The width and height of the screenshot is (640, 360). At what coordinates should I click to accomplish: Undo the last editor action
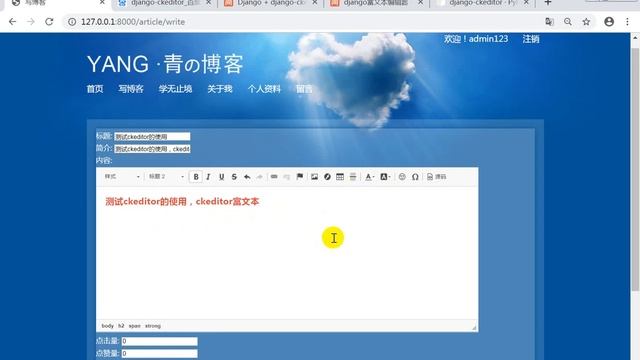point(247,177)
